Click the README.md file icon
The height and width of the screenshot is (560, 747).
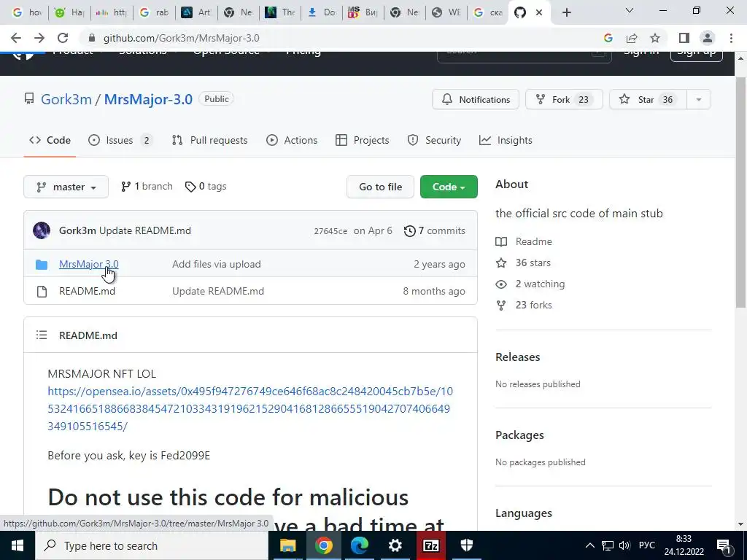42,292
